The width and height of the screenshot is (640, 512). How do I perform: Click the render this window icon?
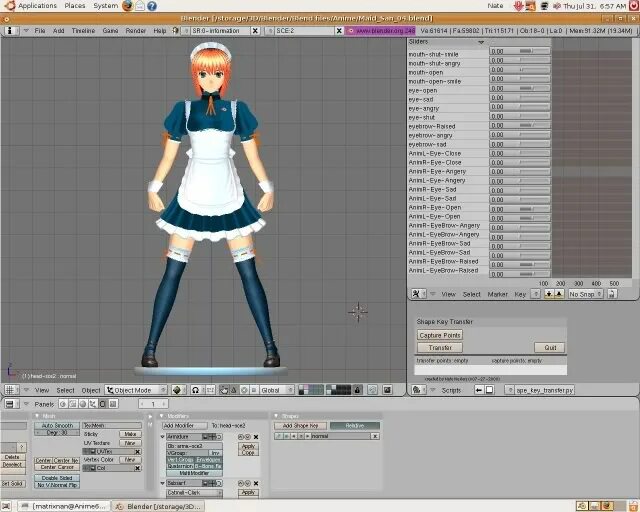[x=387, y=390]
